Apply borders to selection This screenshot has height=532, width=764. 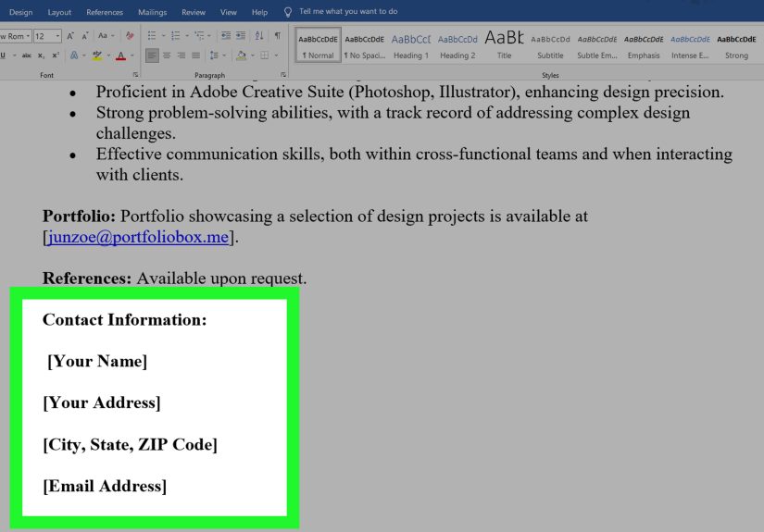(265, 56)
